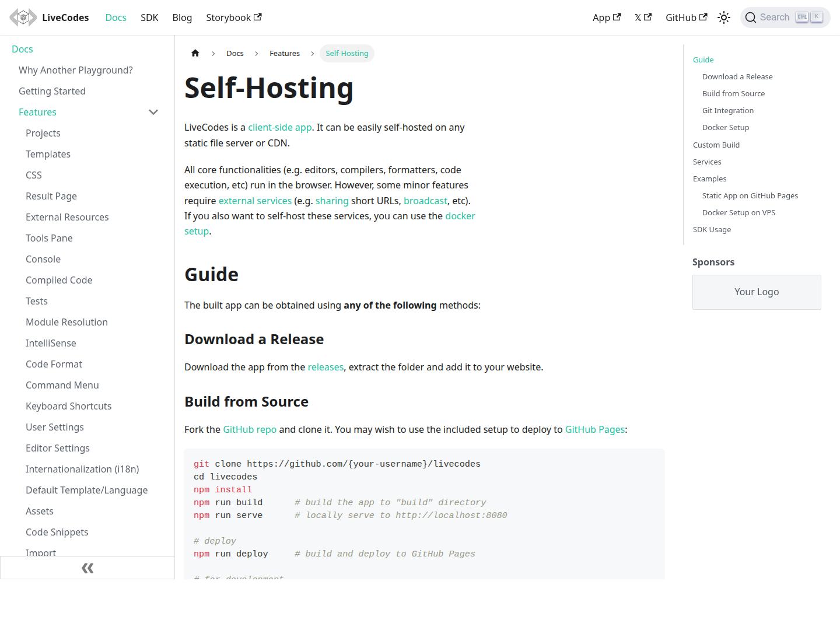The width and height of the screenshot is (840, 630).
Task: Open Internationalization (i18n) sidebar page
Action: pyautogui.click(x=82, y=469)
